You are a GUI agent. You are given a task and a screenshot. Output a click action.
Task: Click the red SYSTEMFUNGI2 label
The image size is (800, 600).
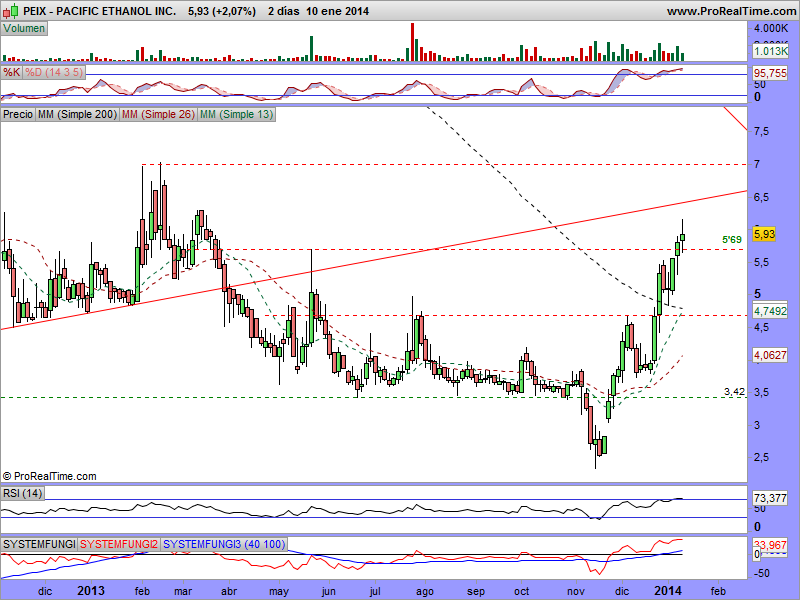pos(119,544)
